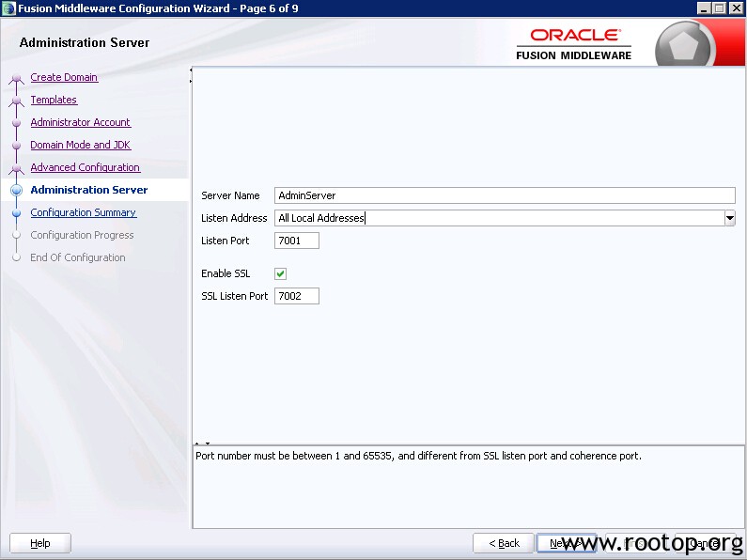747x560 pixels.
Task: Click the Administration Server step bullet icon
Action: tap(17, 190)
